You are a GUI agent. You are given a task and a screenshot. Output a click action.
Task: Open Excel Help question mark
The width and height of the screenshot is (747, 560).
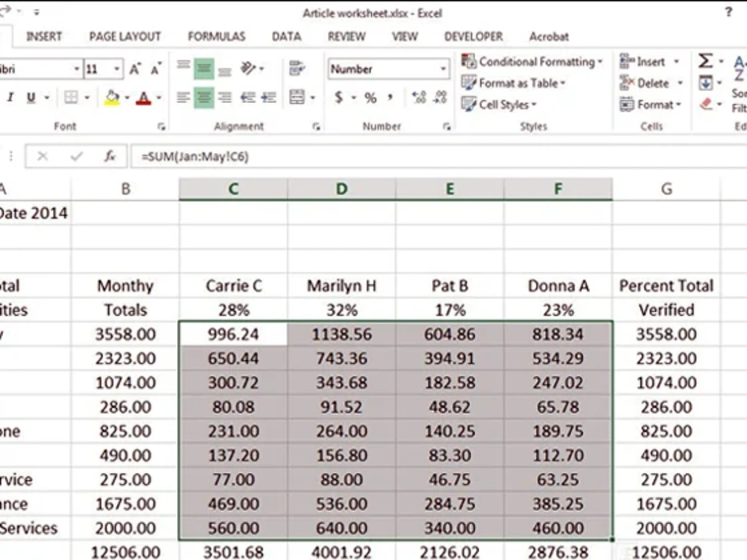pos(728,12)
